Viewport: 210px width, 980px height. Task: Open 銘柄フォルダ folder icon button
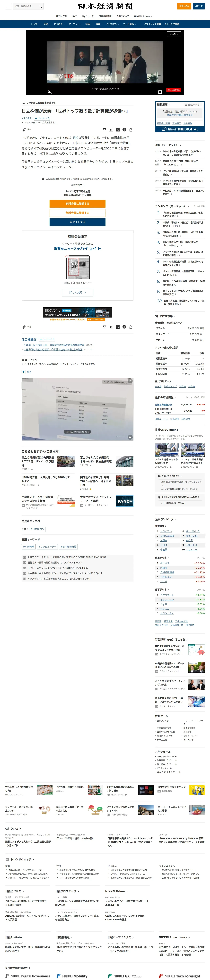[x=193, y=105]
